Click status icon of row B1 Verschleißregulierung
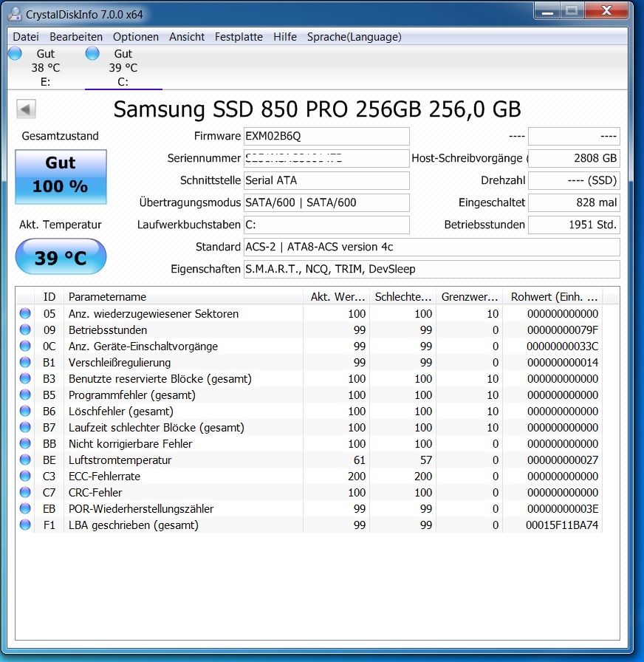This screenshot has width=644, height=662. tap(25, 362)
